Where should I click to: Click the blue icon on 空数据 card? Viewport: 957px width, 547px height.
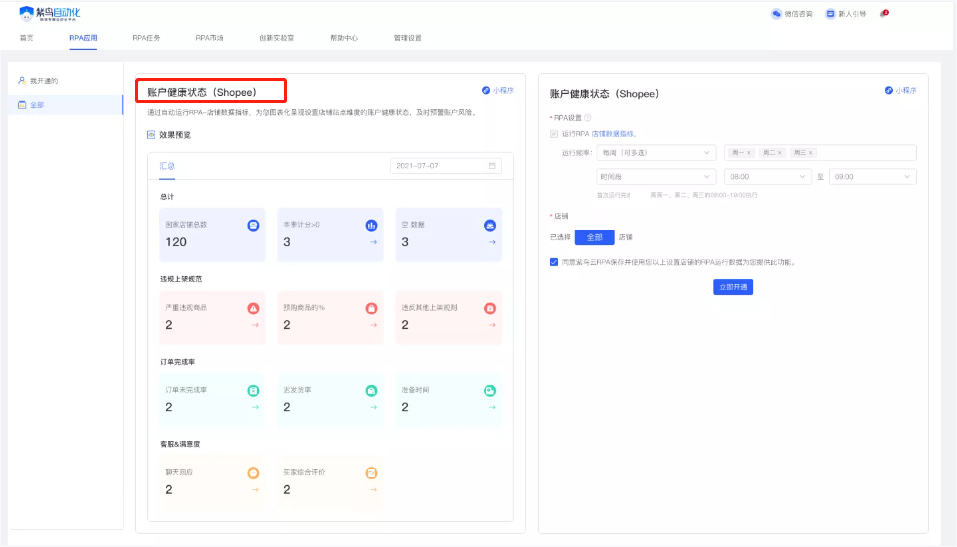coord(489,226)
